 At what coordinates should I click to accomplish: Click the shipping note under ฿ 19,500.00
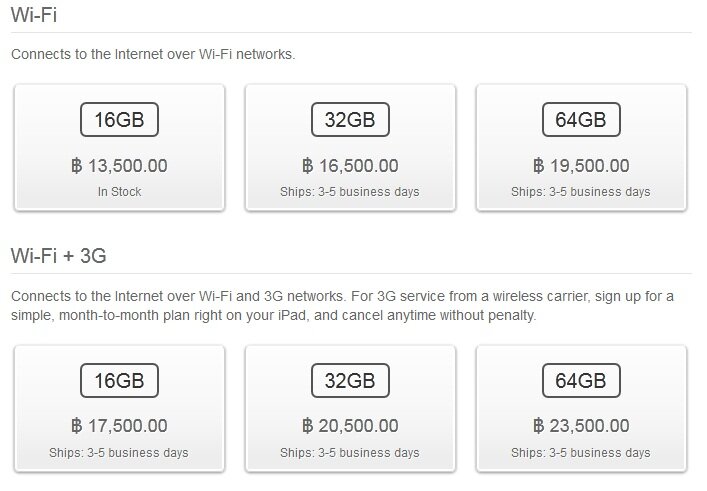coord(581,192)
